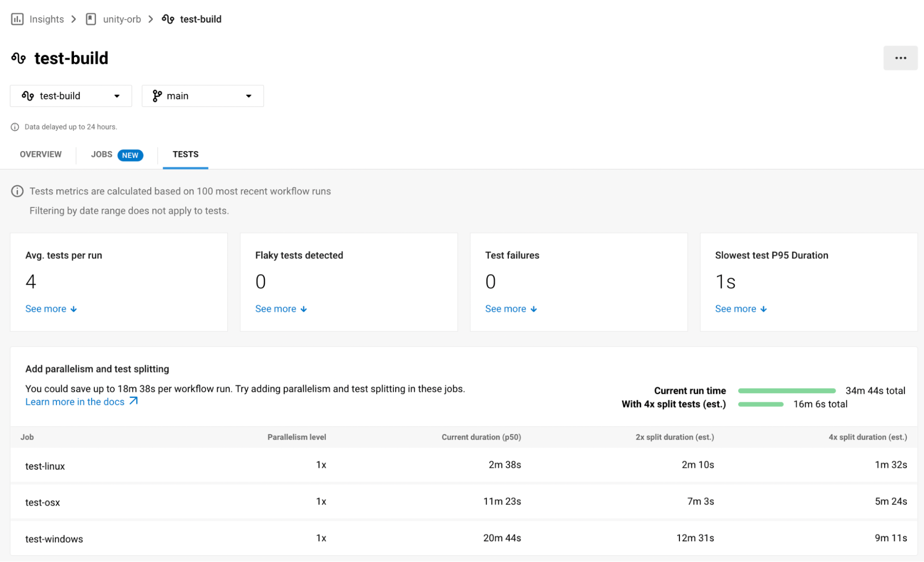This screenshot has height=562, width=924.
Task: Click info icon next to data delayed note
Action: (x=15, y=127)
